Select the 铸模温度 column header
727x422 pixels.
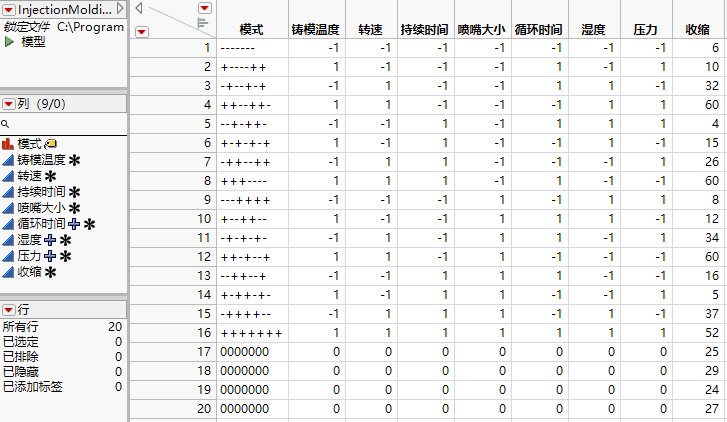(x=316, y=30)
